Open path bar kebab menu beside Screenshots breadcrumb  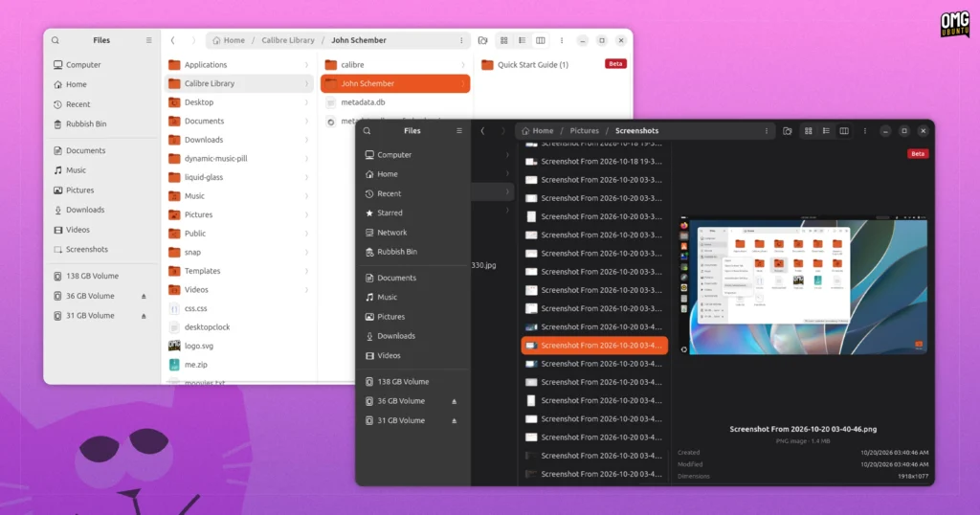tap(767, 130)
